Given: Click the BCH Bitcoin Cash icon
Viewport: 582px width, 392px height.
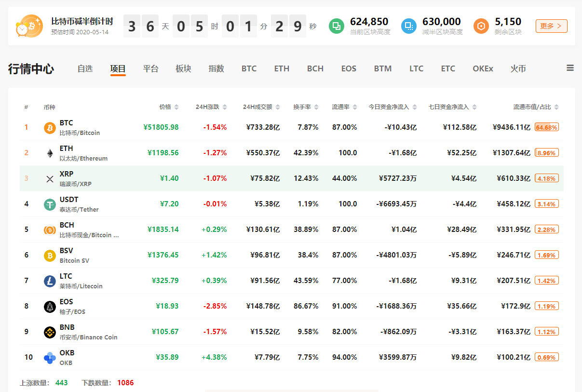Looking at the screenshot, I should [x=50, y=230].
